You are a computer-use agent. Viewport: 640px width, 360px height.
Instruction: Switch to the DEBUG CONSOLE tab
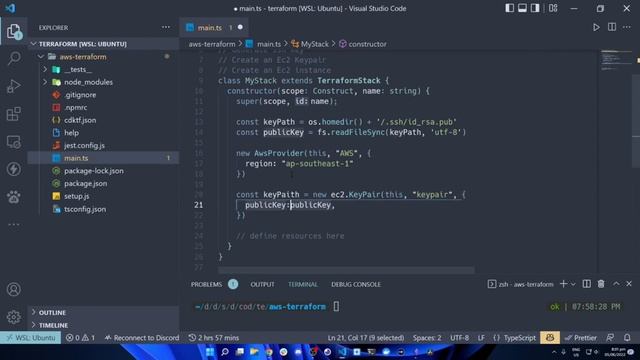coord(356,284)
